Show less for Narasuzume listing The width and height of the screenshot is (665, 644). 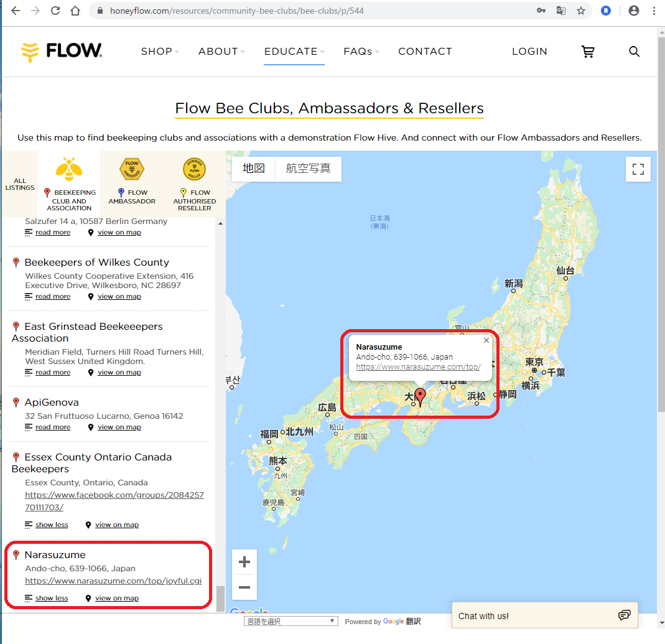click(x=51, y=598)
